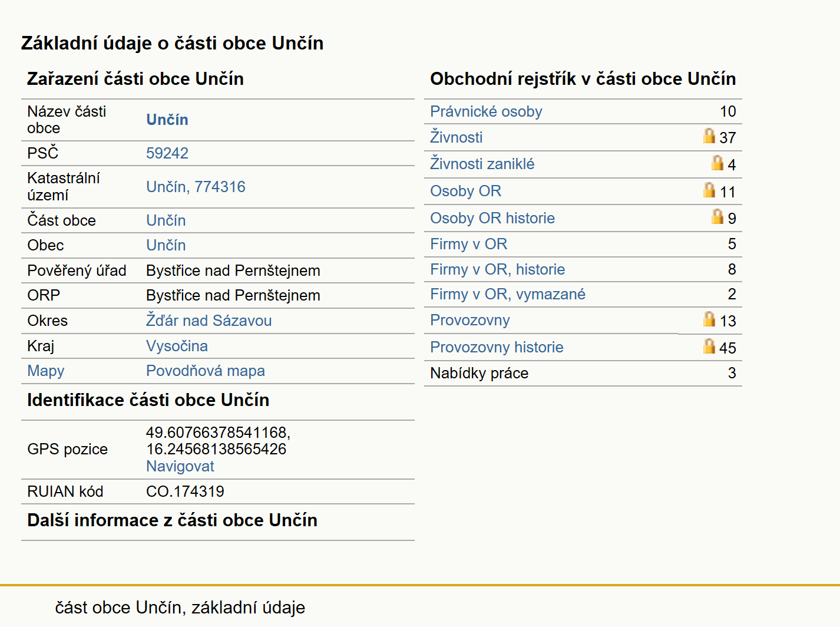Click the lock icon in Živnosti zaniklé row

[717, 163]
